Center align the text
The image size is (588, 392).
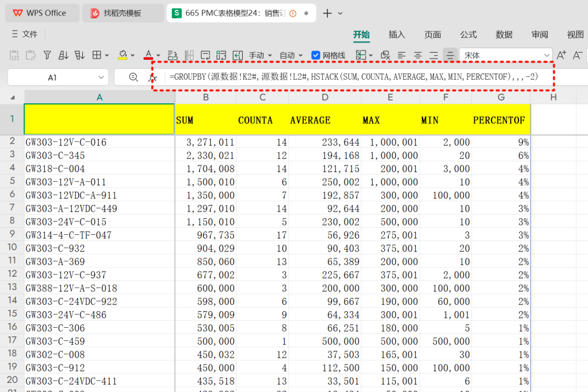pos(418,56)
